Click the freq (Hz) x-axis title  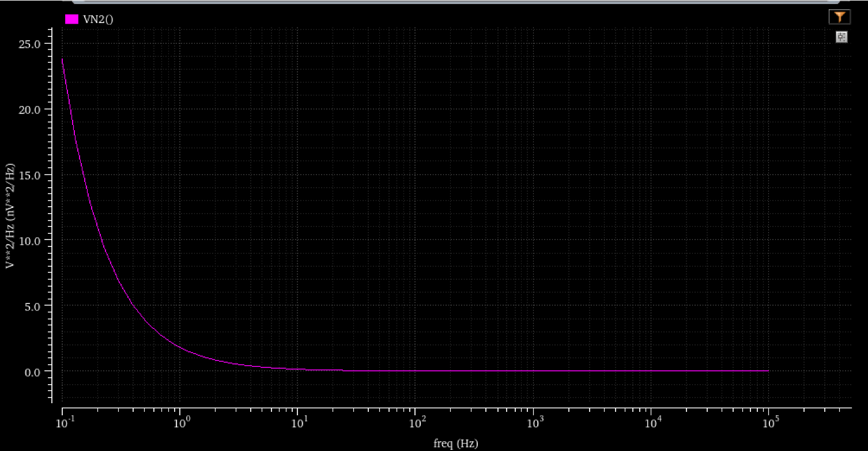(455, 444)
